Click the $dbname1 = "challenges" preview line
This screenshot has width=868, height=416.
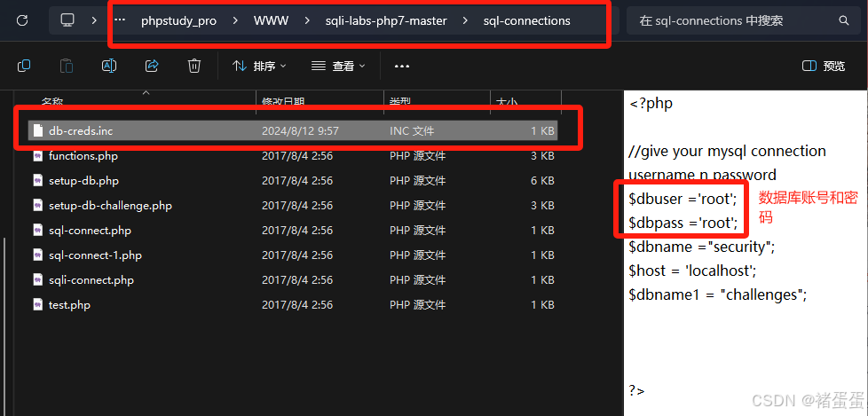[718, 294]
